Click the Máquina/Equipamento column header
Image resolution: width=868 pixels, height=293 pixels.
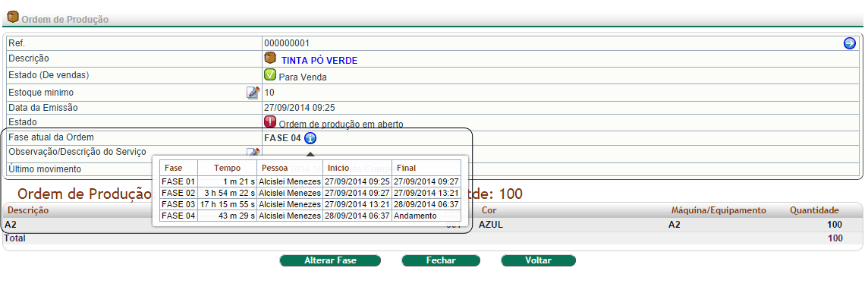point(719,210)
